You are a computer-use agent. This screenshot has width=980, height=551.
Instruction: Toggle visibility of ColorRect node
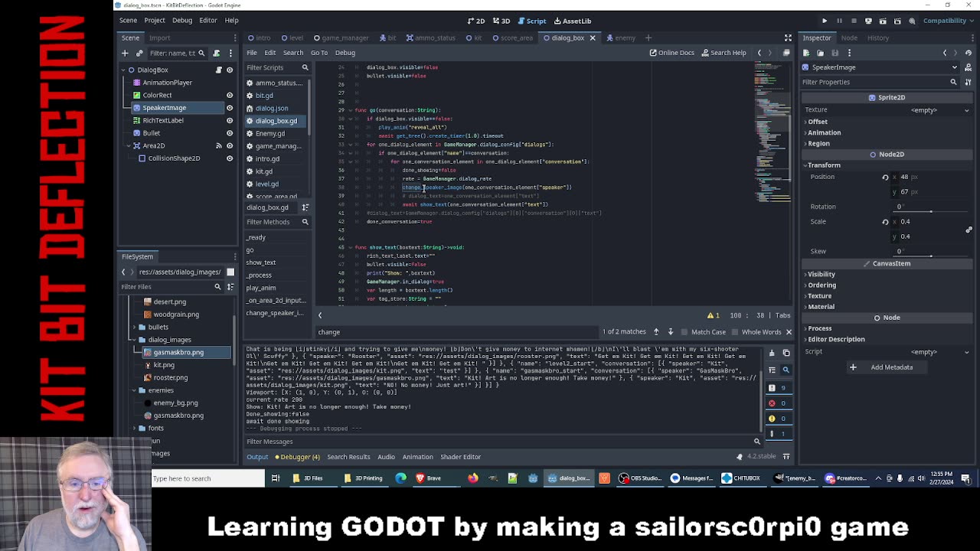click(x=229, y=95)
